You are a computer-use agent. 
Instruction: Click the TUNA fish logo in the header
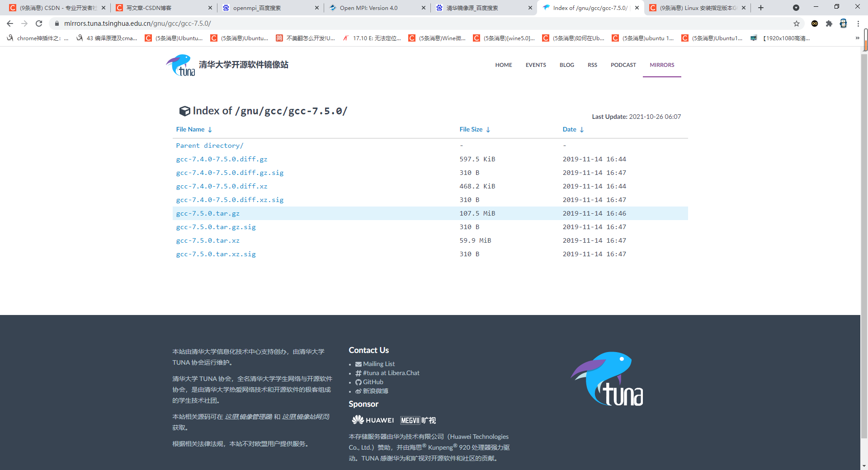(180, 65)
